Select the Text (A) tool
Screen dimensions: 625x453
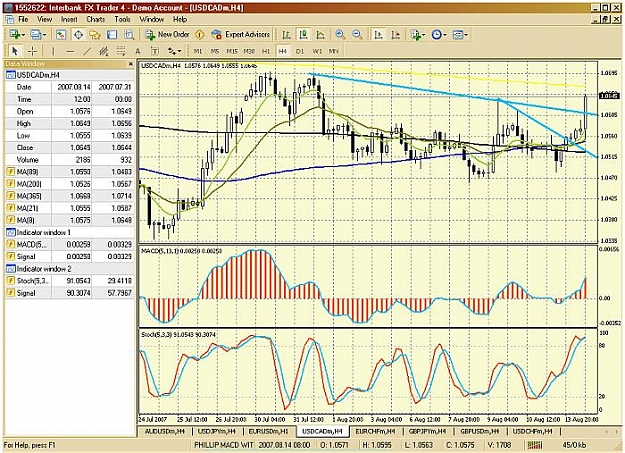(x=138, y=51)
